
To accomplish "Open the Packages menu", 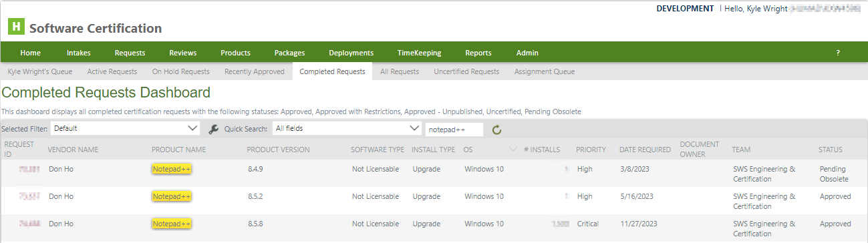I will [x=289, y=53].
